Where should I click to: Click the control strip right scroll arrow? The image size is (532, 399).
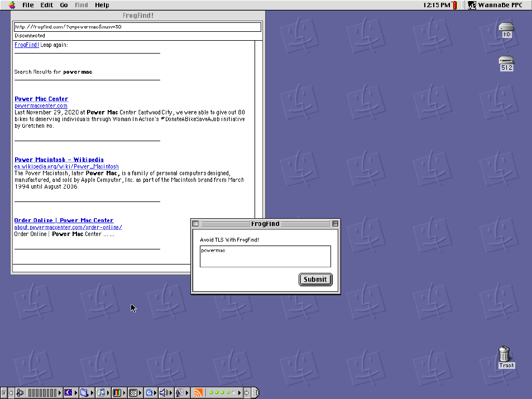[x=247, y=393]
